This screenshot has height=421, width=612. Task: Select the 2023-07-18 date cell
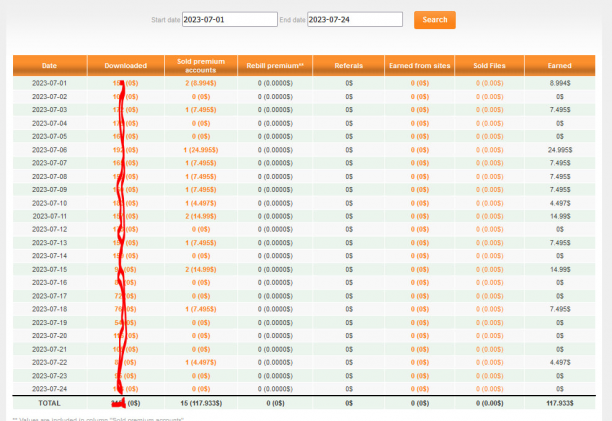coord(50,309)
